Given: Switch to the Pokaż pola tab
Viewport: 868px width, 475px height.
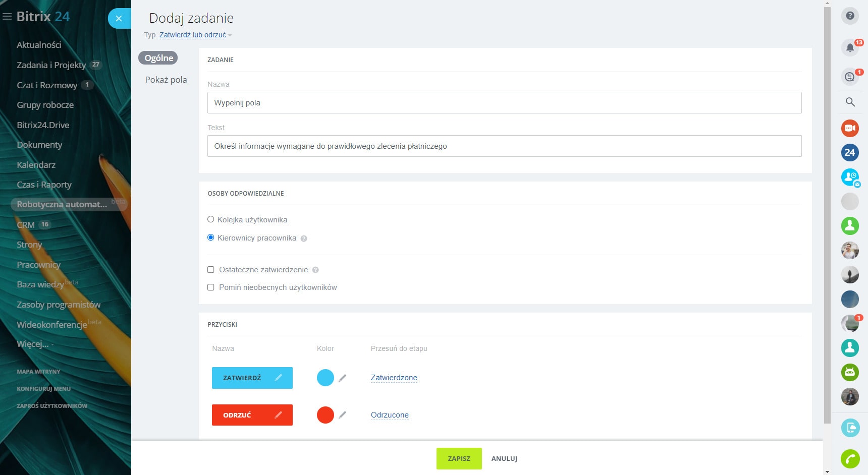Looking at the screenshot, I should pyautogui.click(x=166, y=80).
